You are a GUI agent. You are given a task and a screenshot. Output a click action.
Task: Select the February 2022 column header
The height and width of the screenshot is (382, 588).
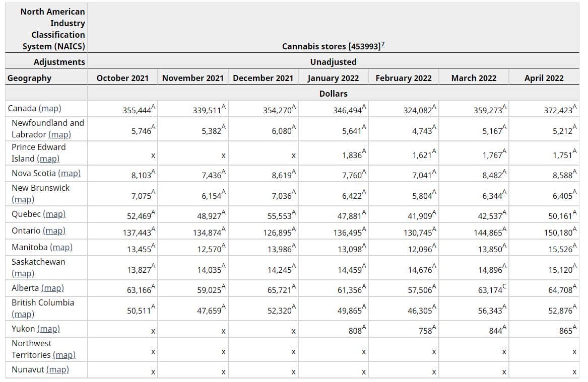(404, 78)
